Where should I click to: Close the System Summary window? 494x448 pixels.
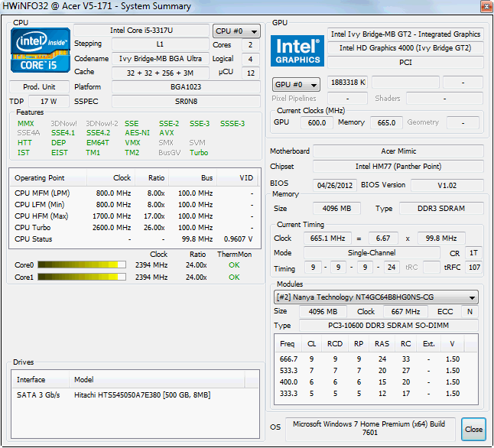pyautogui.click(x=486, y=7)
